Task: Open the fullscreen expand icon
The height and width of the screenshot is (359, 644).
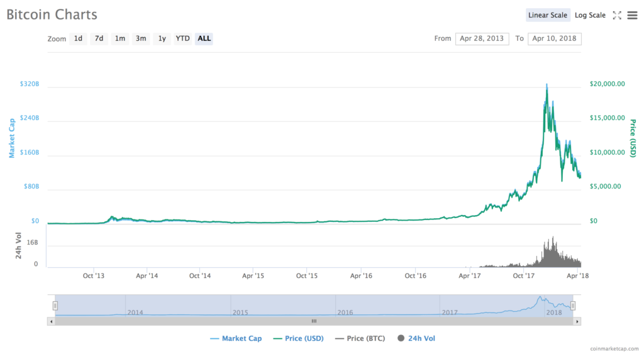Action: click(x=617, y=15)
